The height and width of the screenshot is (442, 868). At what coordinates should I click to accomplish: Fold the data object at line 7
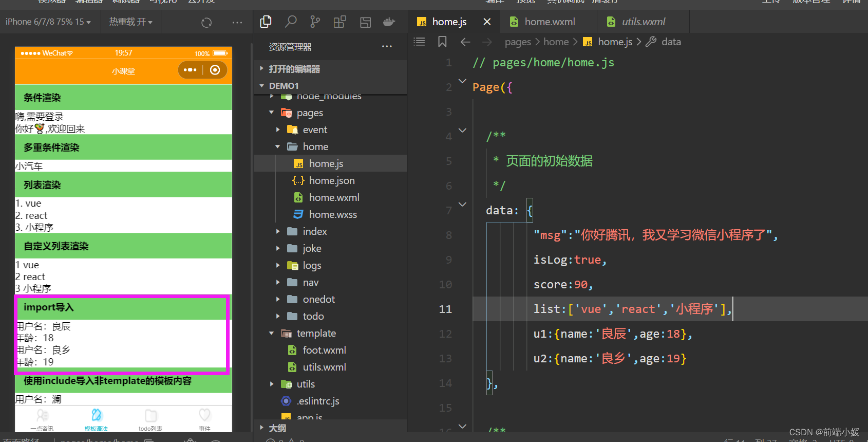(462, 204)
